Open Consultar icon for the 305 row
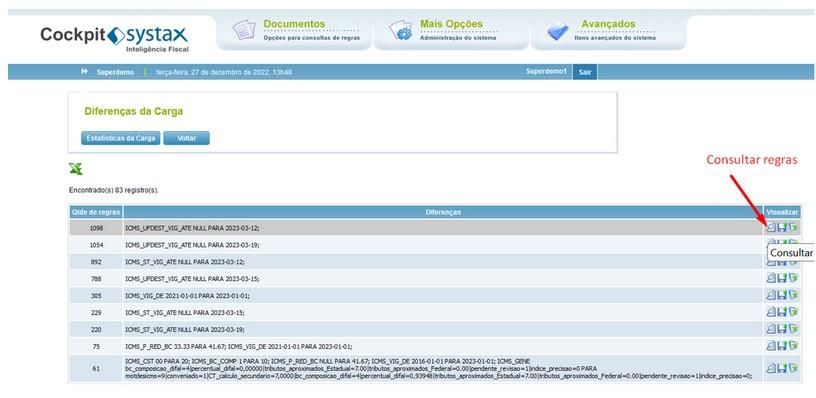This screenshot has height=398, width=816. 771,295
